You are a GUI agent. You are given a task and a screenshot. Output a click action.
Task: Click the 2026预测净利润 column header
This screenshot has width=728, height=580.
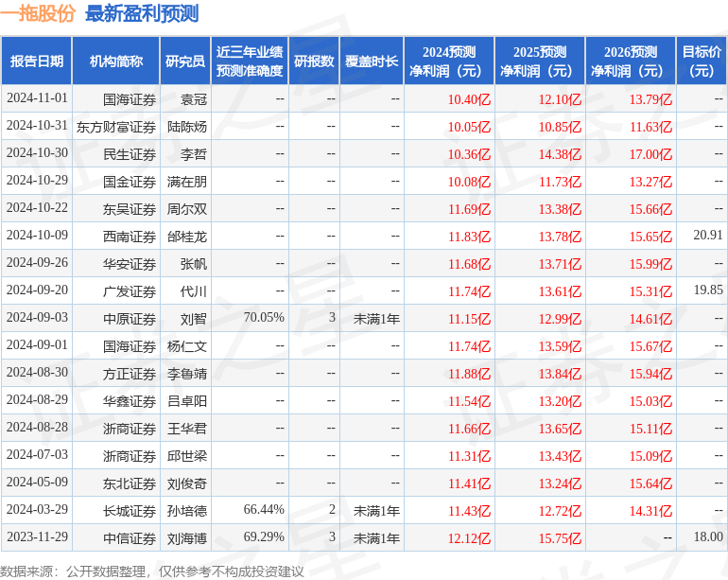631,61
